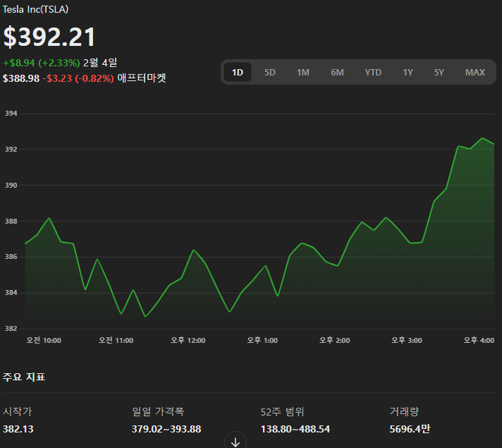Click the 오후 12:00 time label
This screenshot has height=448, width=502.
(188, 340)
